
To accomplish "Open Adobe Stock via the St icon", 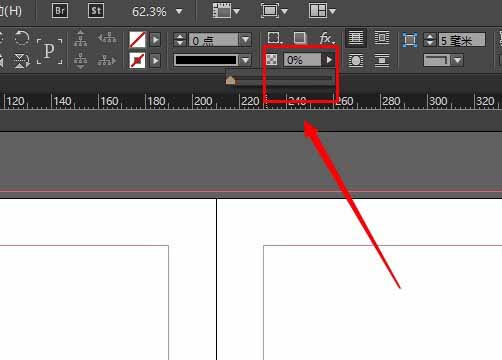I will tap(96, 11).
